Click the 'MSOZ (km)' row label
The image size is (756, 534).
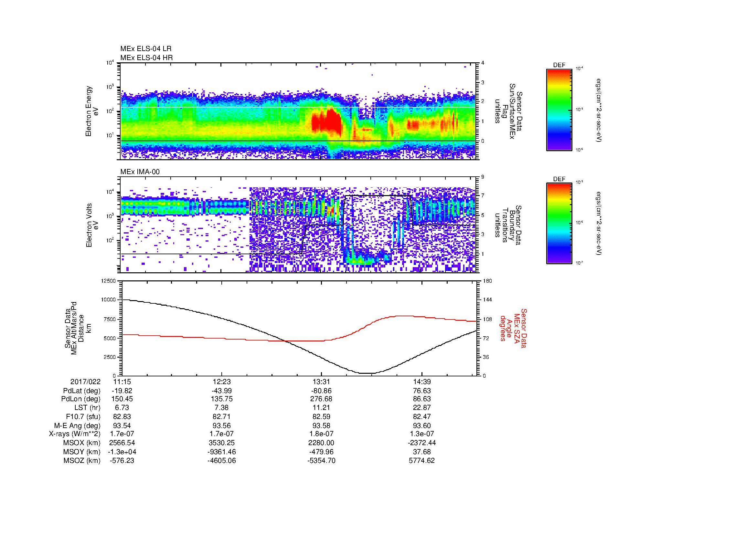(x=82, y=461)
